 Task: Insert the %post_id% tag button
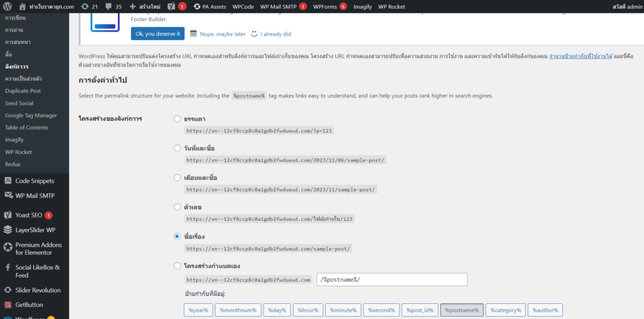420,310
